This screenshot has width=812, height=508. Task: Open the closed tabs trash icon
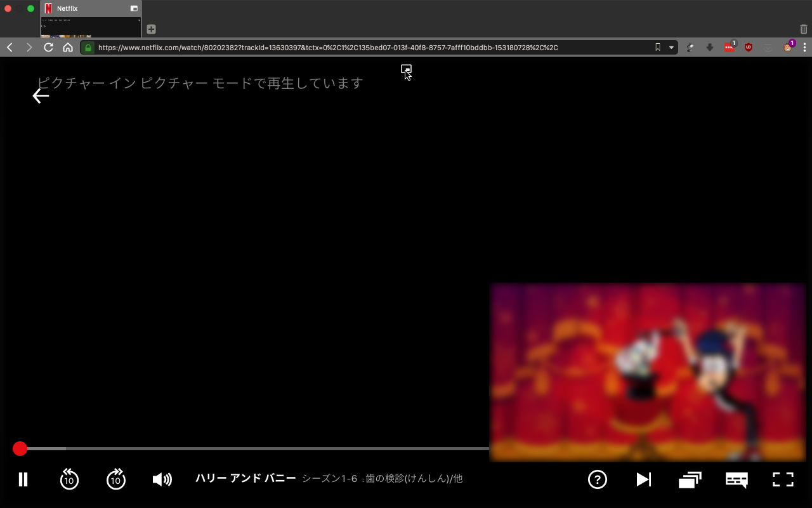(x=804, y=29)
